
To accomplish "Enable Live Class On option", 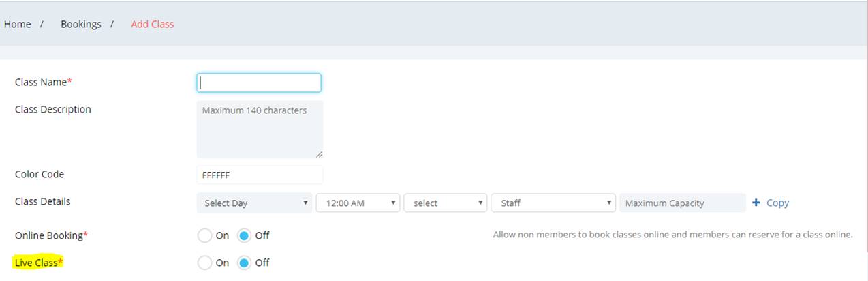I will pos(204,263).
